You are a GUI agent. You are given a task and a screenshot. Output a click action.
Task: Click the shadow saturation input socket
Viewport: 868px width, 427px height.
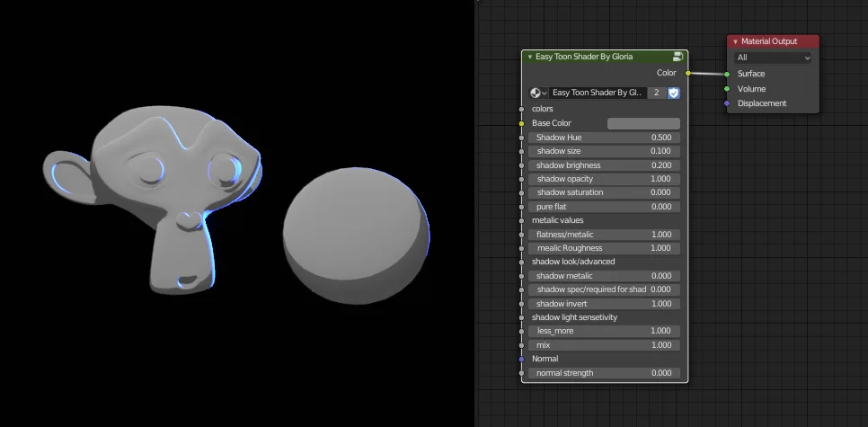(x=521, y=192)
